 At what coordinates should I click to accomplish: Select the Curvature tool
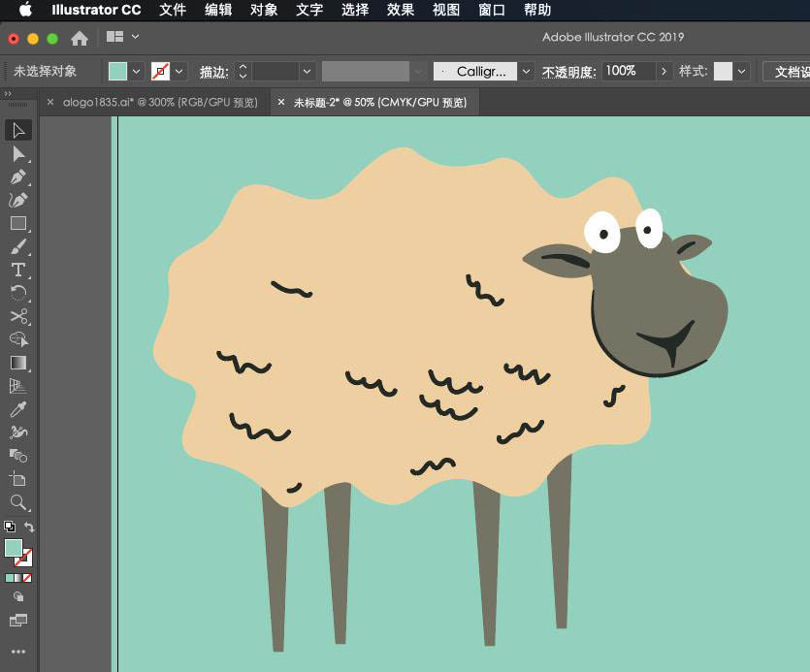click(x=18, y=201)
